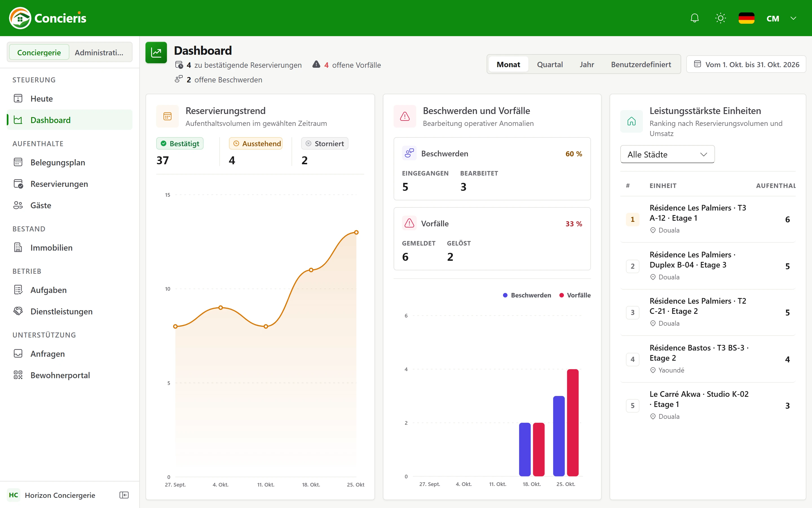This screenshot has width=812, height=508.
Task: Change language via German flag
Action: pyautogui.click(x=746, y=18)
